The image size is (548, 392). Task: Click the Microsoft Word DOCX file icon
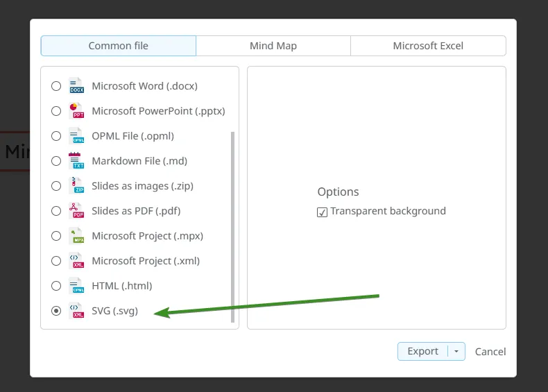(76, 86)
